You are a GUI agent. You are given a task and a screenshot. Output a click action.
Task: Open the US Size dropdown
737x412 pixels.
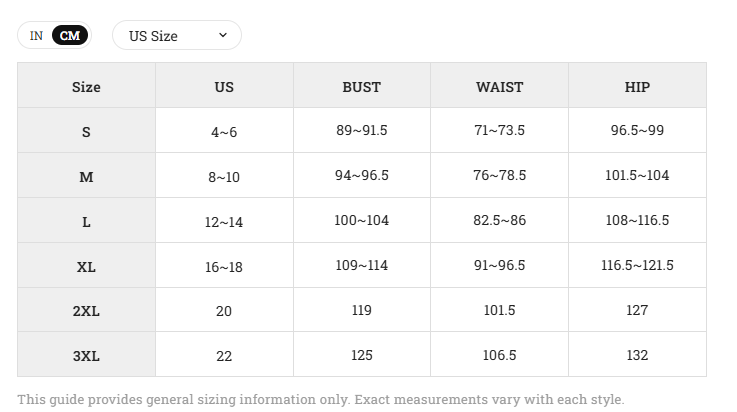(x=177, y=35)
